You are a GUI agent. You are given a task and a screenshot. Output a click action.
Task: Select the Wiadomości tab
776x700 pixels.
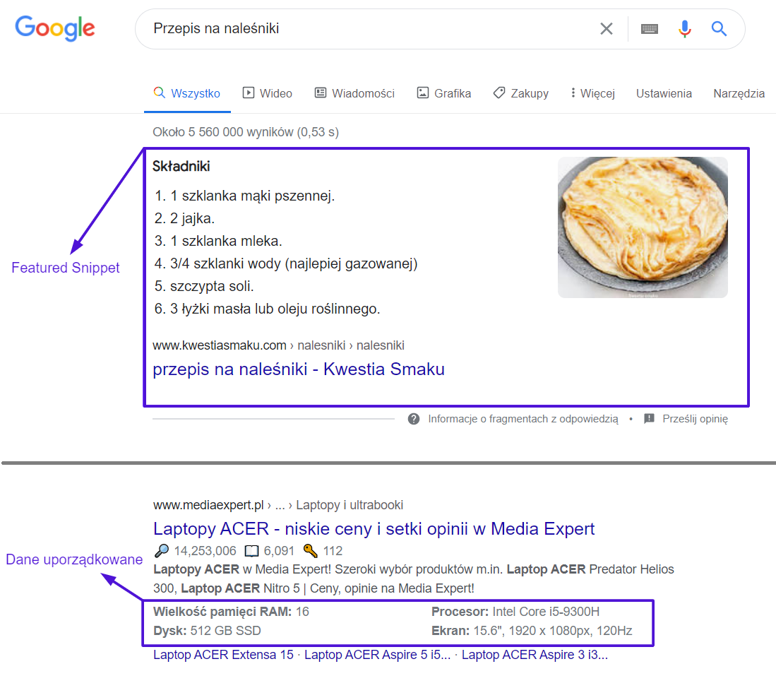coord(355,93)
